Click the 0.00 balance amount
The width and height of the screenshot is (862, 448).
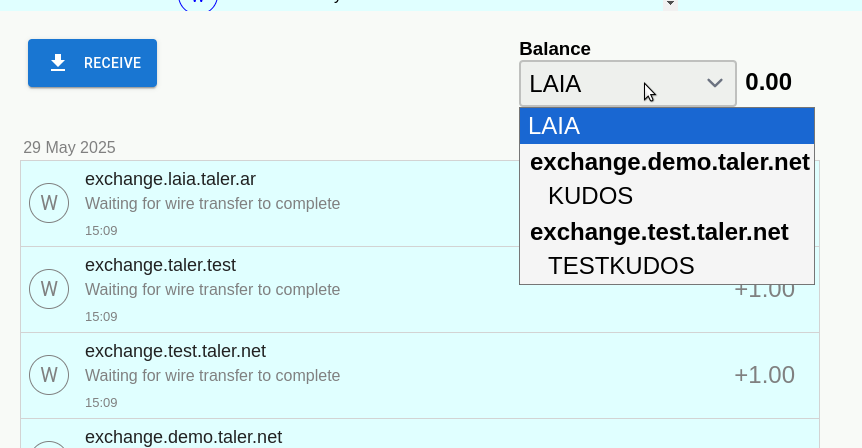pyautogui.click(x=768, y=82)
